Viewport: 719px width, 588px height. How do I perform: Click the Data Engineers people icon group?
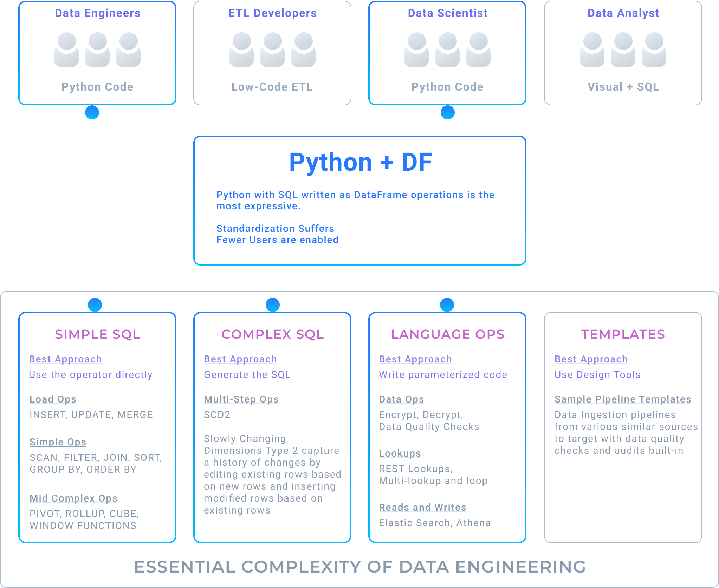pos(97,50)
